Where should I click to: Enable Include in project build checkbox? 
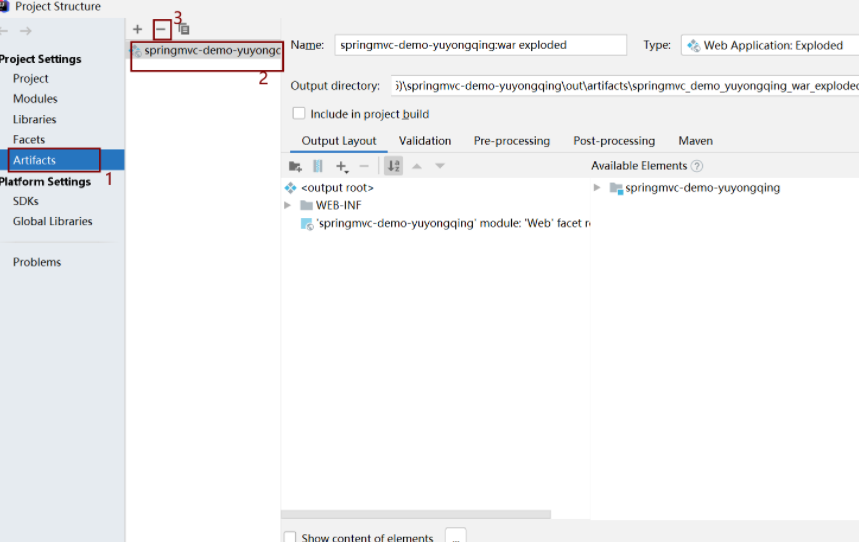click(x=299, y=114)
